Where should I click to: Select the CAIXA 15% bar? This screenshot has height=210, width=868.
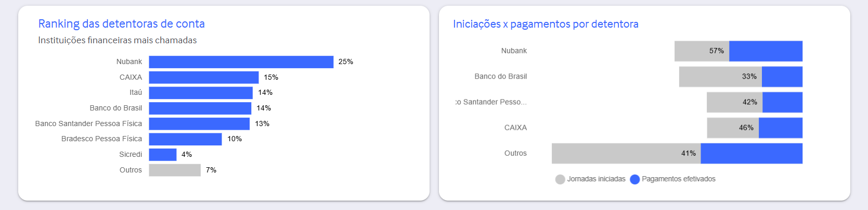(x=203, y=78)
